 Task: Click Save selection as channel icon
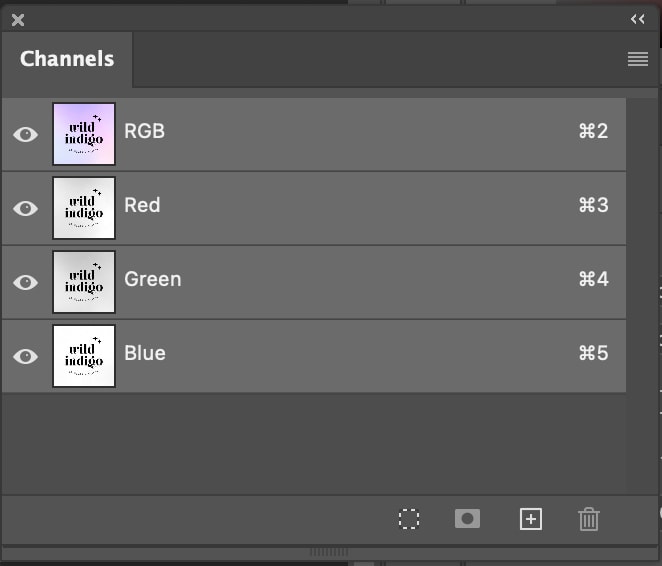pos(467,519)
